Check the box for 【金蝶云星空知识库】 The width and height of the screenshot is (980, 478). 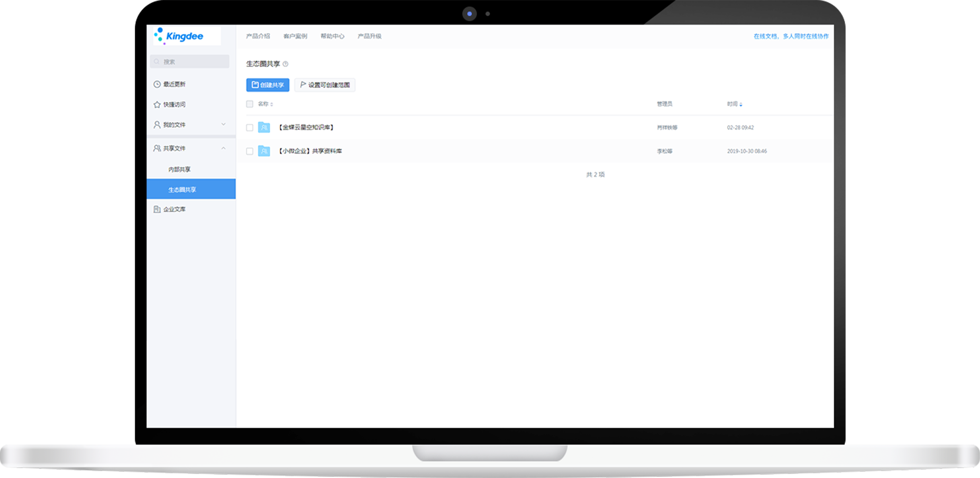250,127
